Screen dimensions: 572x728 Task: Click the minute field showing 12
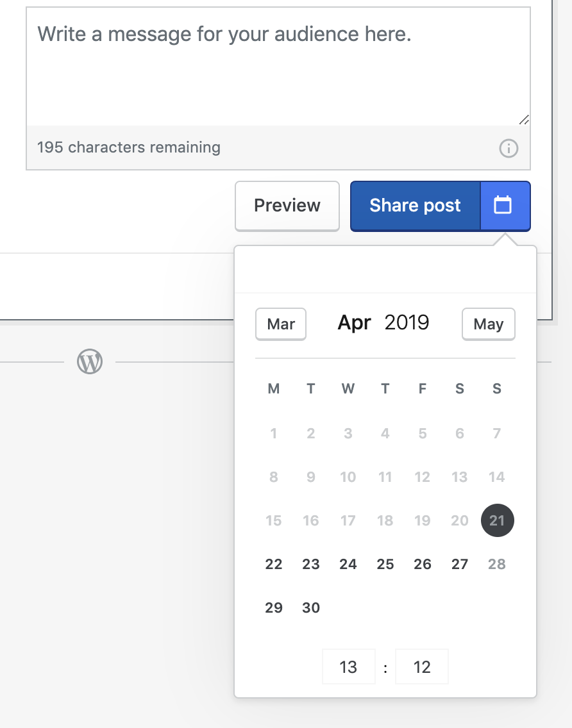[421, 666]
